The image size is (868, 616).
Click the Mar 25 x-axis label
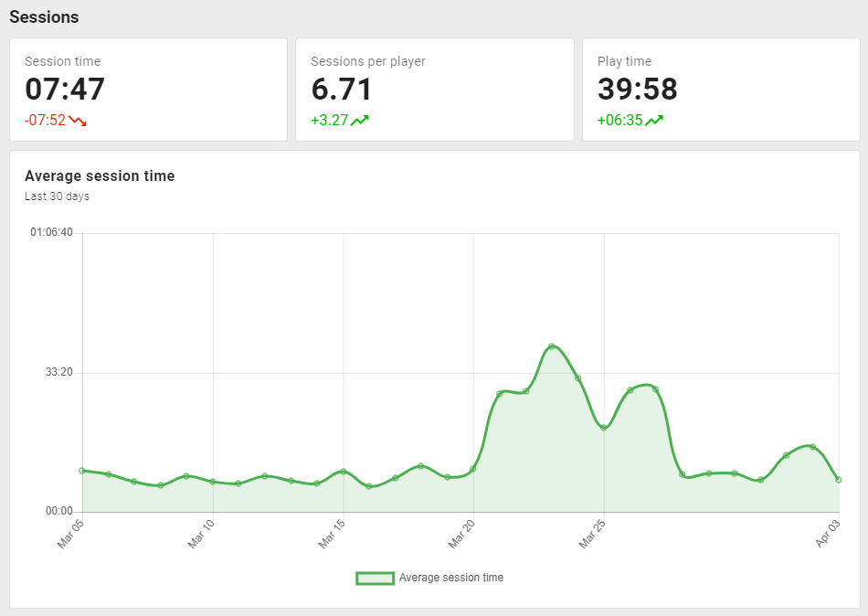click(592, 534)
